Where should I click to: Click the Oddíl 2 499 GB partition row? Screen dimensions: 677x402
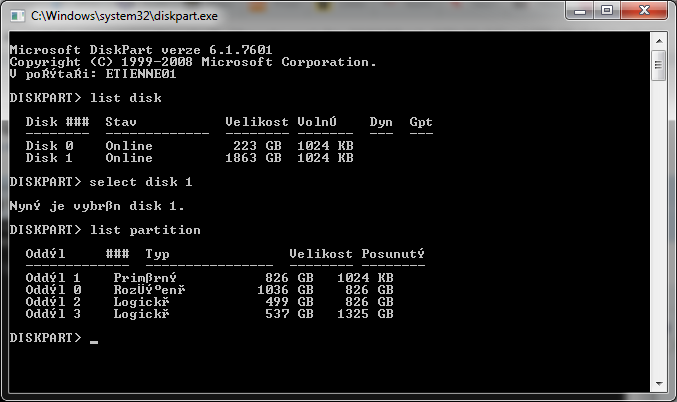pyautogui.click(x=209, y=301)
